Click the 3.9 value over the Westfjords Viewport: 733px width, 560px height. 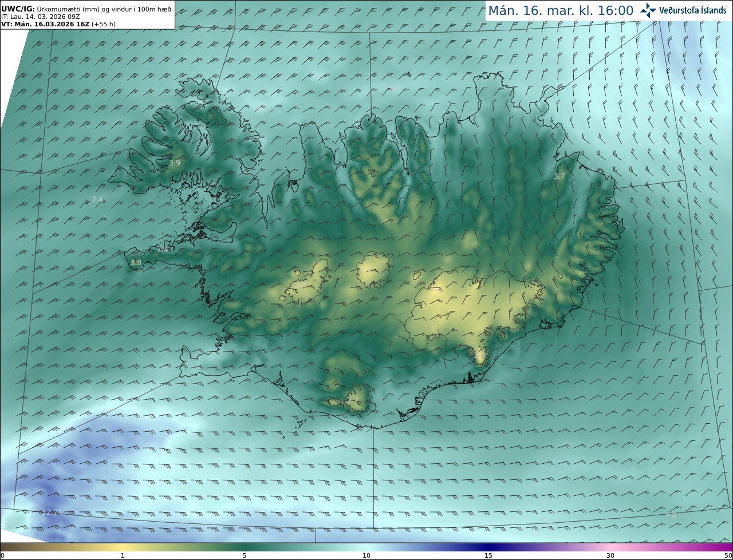click(x=175, y=163)
